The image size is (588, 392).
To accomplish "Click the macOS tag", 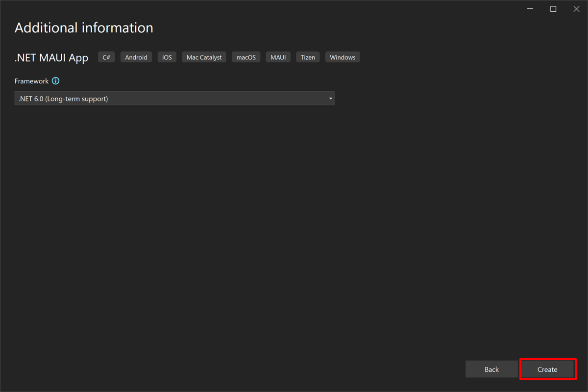I will 246,57.
